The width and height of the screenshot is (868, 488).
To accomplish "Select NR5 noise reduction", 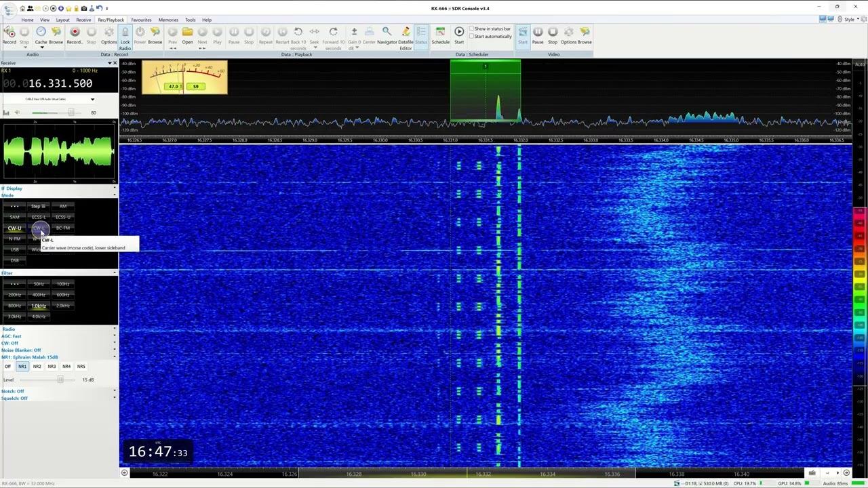I will click(x=81, y=366).
